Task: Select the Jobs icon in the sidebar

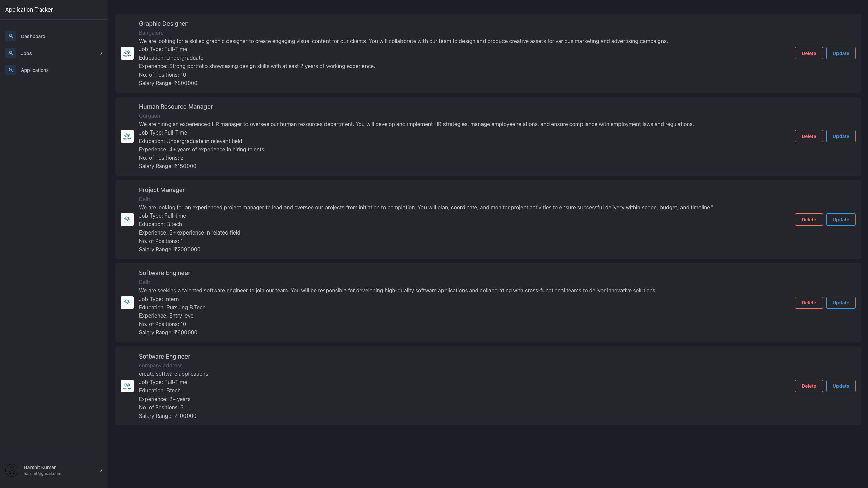Action: click(10, 53)
